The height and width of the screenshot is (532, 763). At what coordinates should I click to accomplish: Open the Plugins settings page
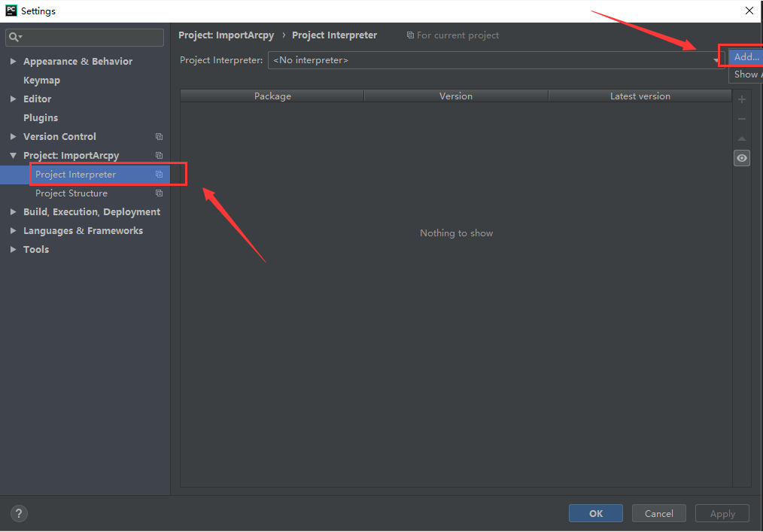tap(41, 118)
